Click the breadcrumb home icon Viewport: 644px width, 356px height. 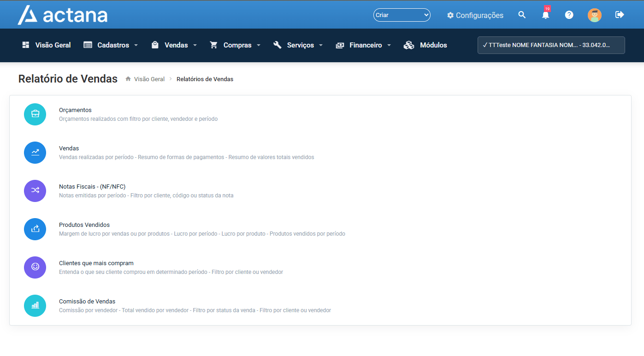click(128, 79)
